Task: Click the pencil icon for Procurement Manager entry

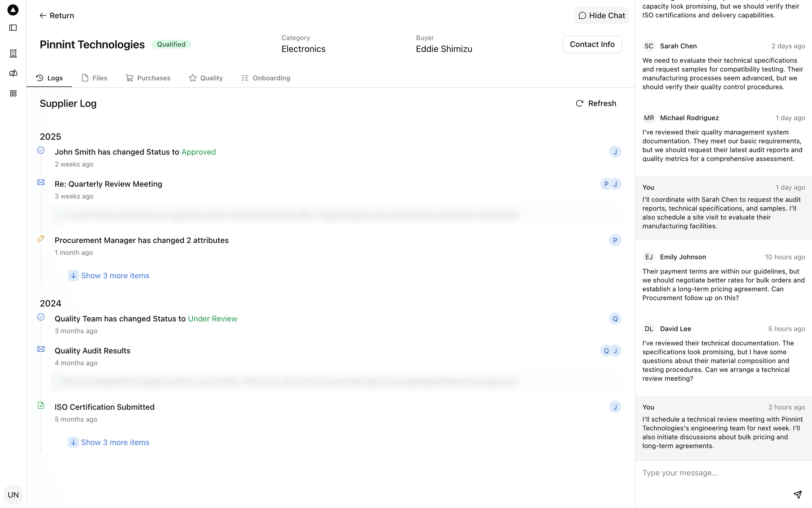Action: click(x=41, y=239)
